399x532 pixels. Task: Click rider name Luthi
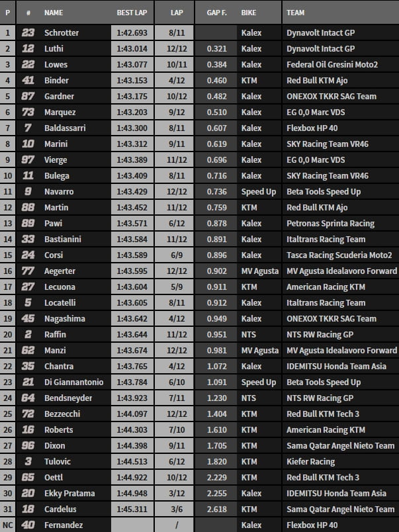coord(54,49)
